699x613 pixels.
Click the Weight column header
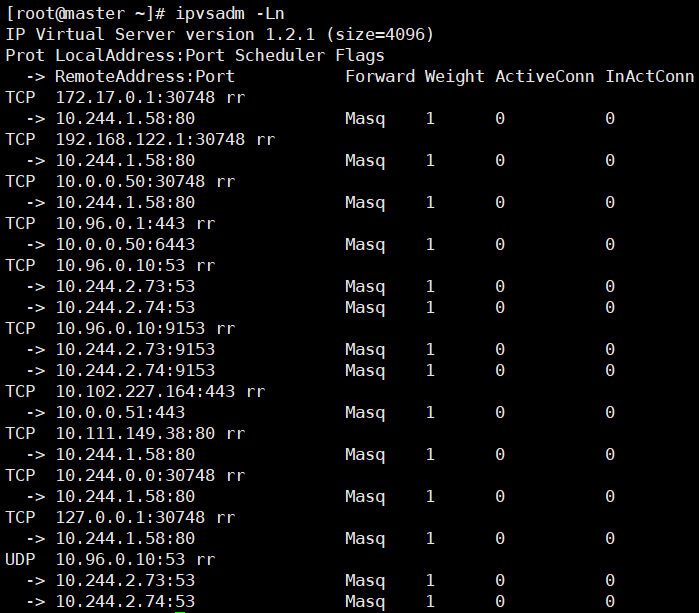454,76
